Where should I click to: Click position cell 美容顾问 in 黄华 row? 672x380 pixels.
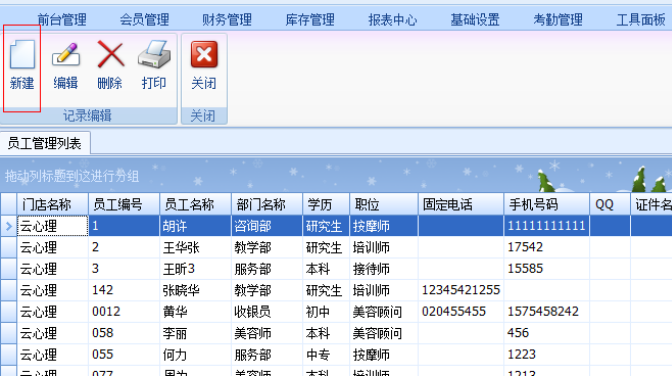pyautogui.click(x=384, y=311)
